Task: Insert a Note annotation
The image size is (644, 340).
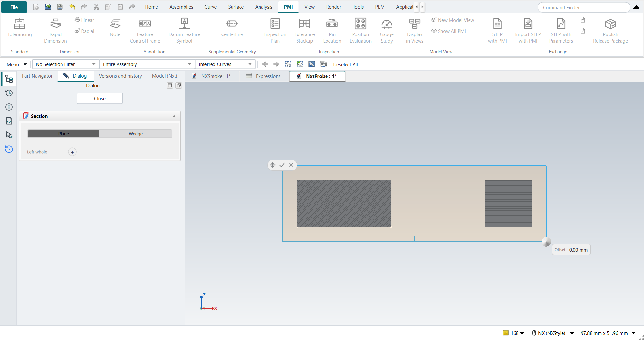Action: (115, 28)
